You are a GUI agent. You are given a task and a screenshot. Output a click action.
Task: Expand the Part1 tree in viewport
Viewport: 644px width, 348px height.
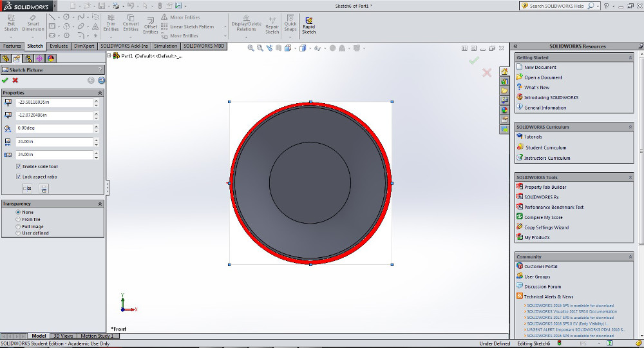coord(109,55)
